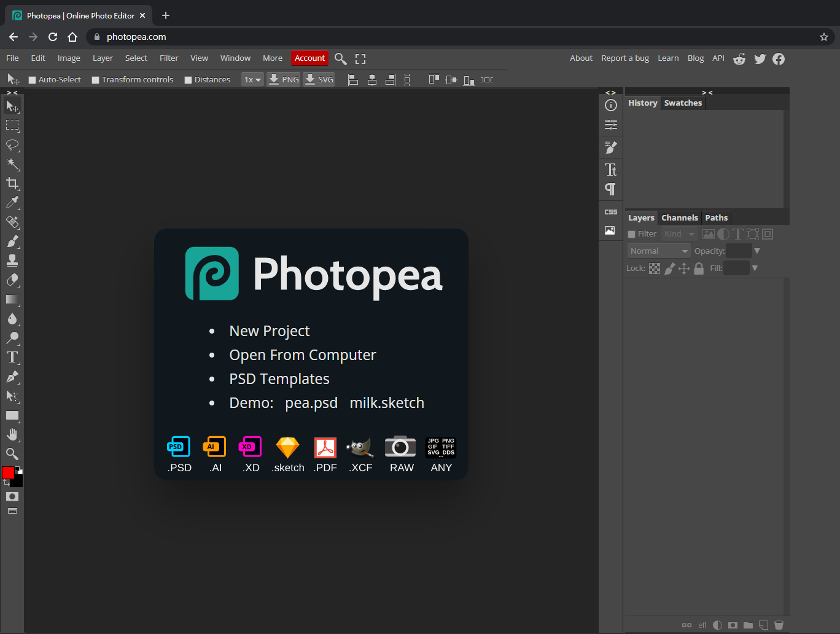
Task: Choose the Clone Stamp tool
Action: pyautogui.click(x=12, y=260)
